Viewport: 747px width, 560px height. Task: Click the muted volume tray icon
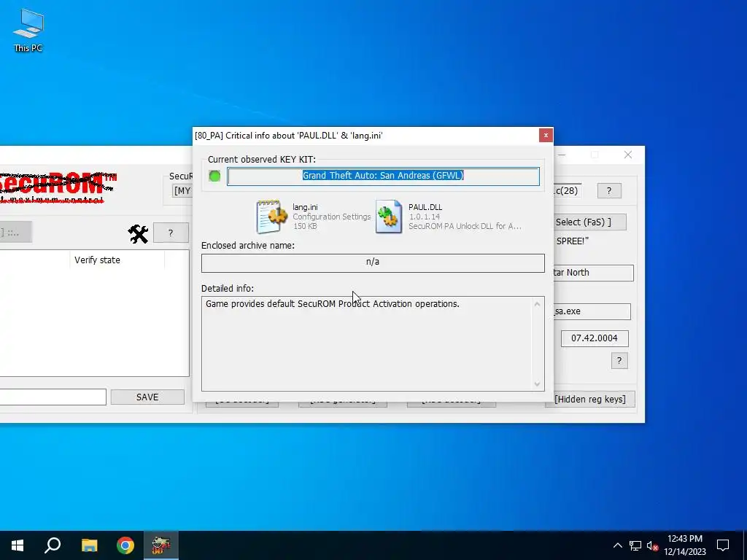[x=652, y=545]
